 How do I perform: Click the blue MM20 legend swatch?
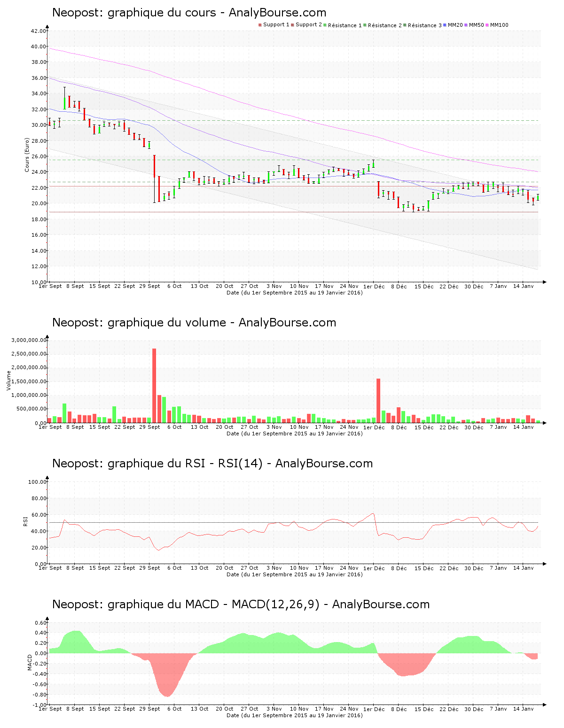tap(445, 25)
